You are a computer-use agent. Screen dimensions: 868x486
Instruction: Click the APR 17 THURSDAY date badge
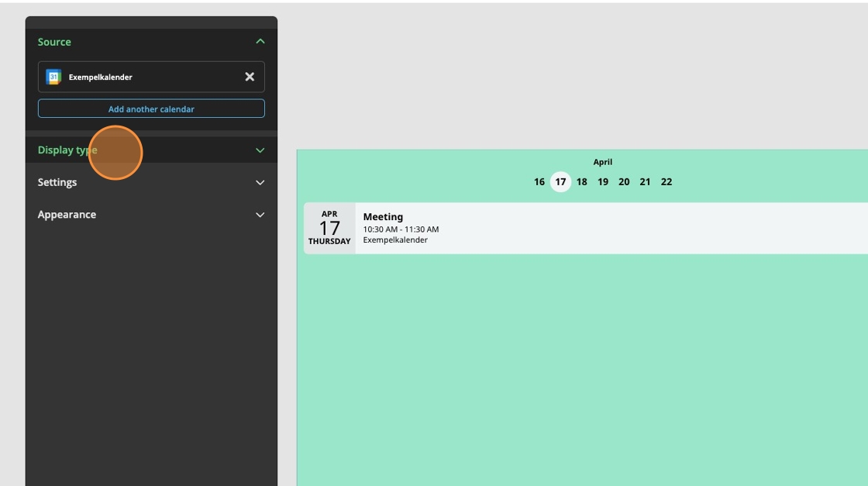coord(329,228)
